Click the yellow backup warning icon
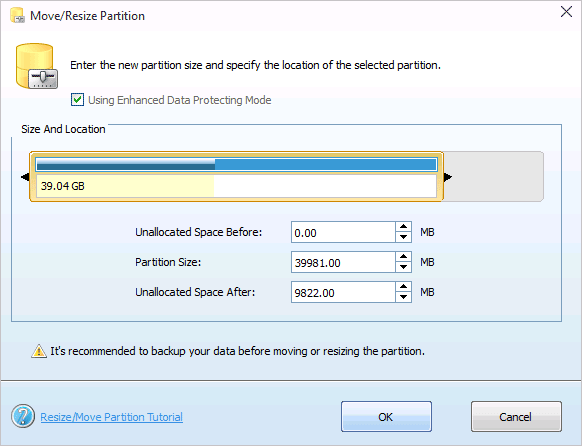 pos(39,351)
